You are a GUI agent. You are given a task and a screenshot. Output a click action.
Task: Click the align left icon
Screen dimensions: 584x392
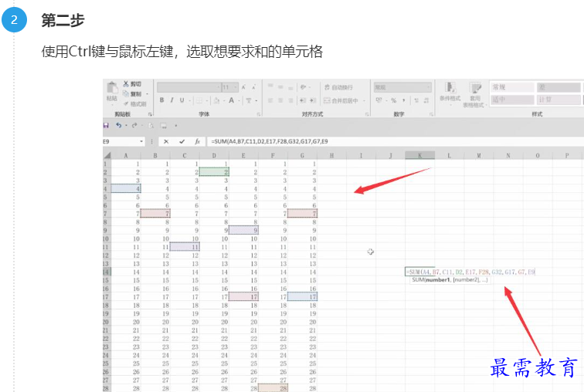[270, 100]
